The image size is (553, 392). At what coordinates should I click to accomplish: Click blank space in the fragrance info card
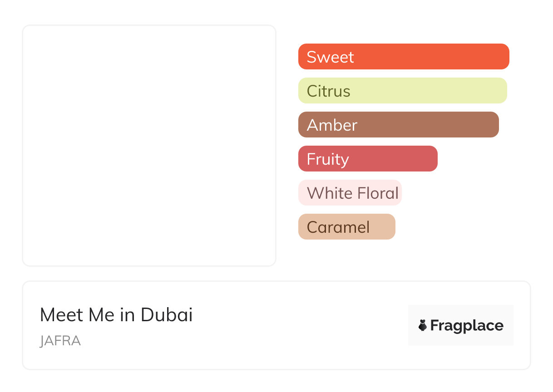[x=295, y=327]
